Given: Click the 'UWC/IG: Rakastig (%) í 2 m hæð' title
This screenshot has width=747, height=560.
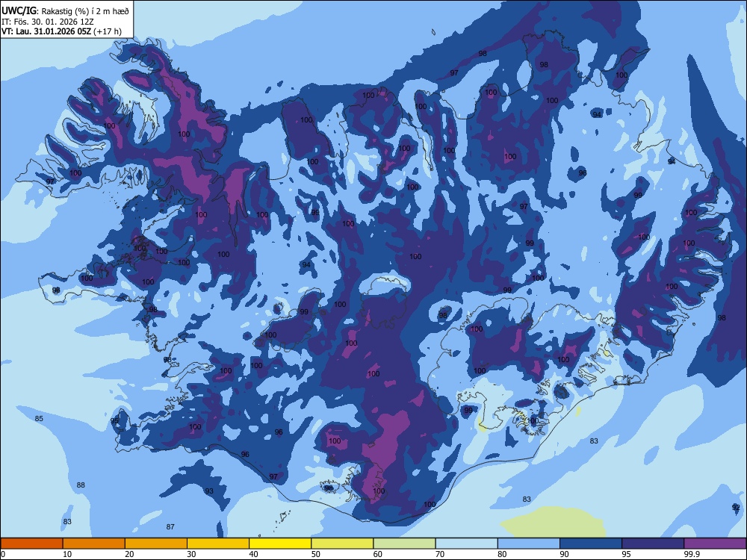Looking at the screenshot, I should tap(65, 10).
